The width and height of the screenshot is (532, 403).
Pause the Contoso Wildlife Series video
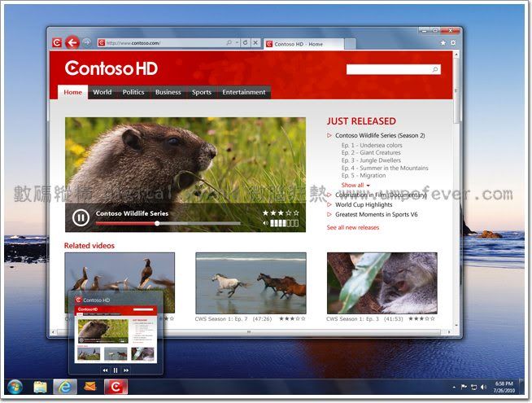pyautogui.click(x=81, y=217)
